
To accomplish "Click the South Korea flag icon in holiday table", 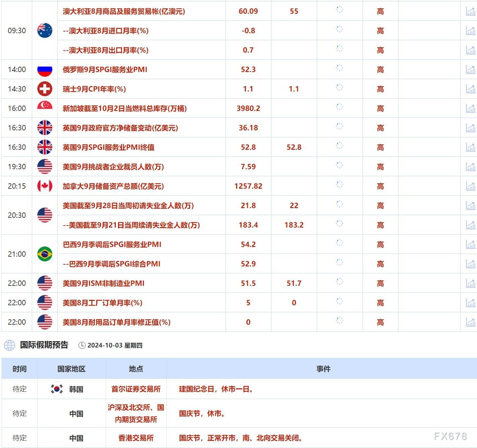I will click(x=57, y=389).
